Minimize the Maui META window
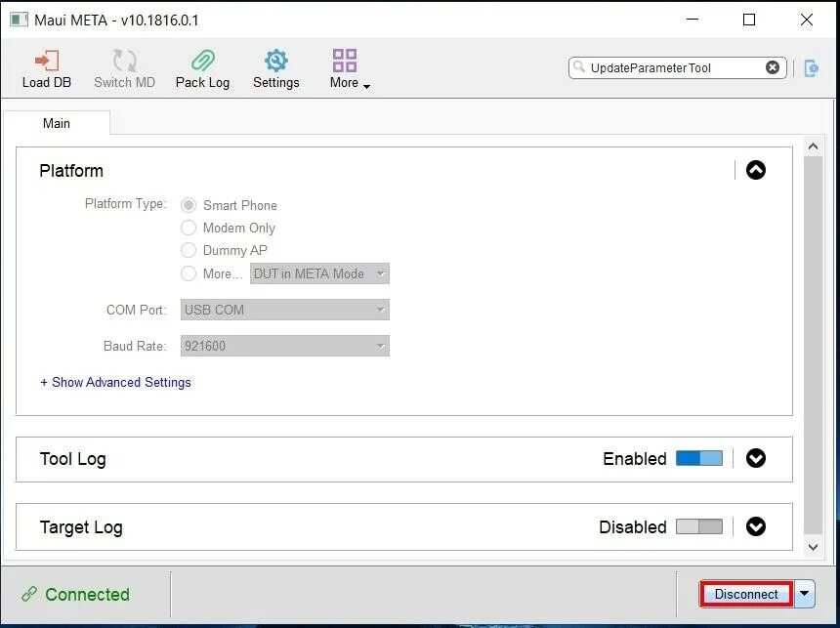Image resolution: width=840 pixels, height=628 pixels. (x=693, y=20)
